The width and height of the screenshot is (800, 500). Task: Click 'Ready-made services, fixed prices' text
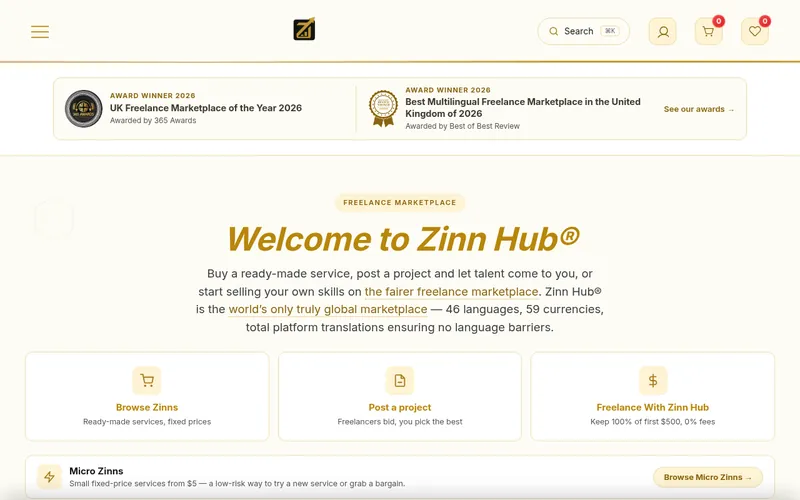[x=147, y=422]
